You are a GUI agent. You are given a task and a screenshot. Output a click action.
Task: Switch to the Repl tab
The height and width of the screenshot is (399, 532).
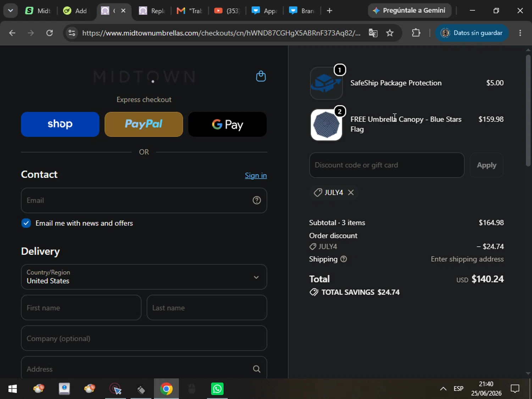[152, 11]
